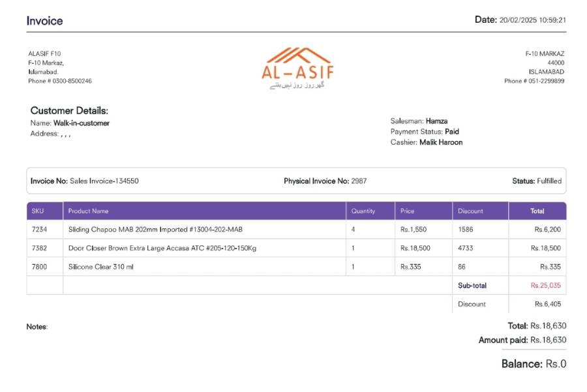587x392 pixels.
Task: Select the Sliding Chapoo MAB product row
Action: (155, 230)
